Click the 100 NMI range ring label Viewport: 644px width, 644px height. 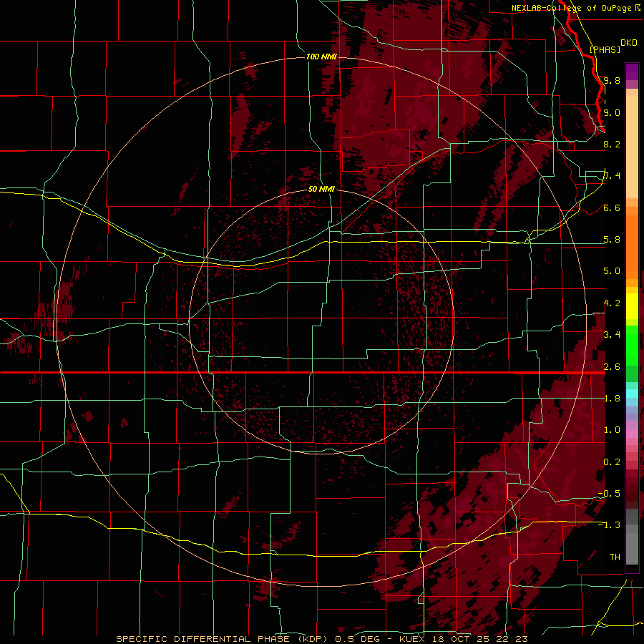[x=321, y=57]
